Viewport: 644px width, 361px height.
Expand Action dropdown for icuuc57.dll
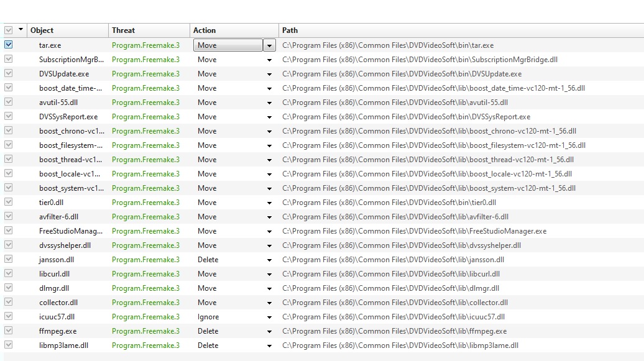pyautogui.click(x=269, y=317)
